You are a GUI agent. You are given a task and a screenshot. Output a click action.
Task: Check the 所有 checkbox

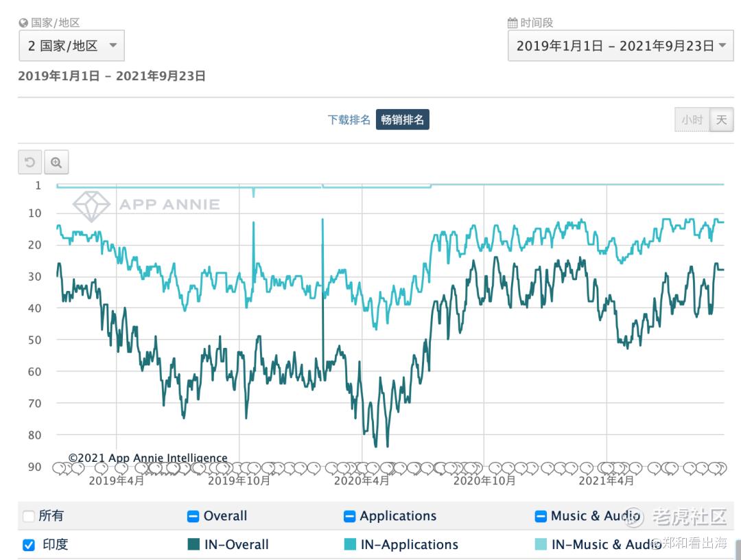(x=28, y=516)
